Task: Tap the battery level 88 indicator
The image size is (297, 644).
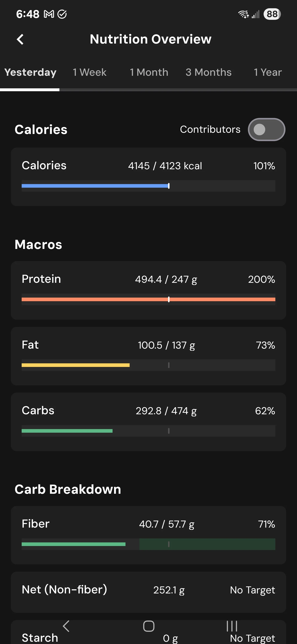Action: pyautogui.click(x=272, y=14)
